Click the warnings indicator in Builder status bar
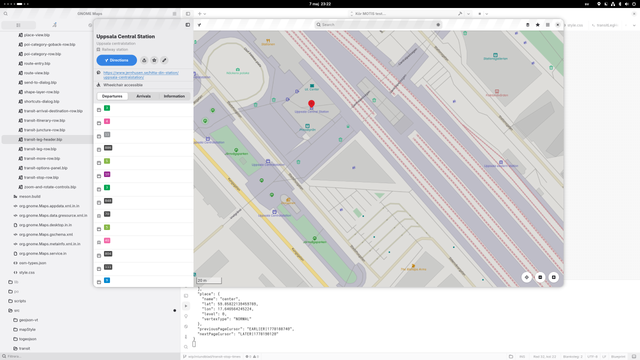 256,357
